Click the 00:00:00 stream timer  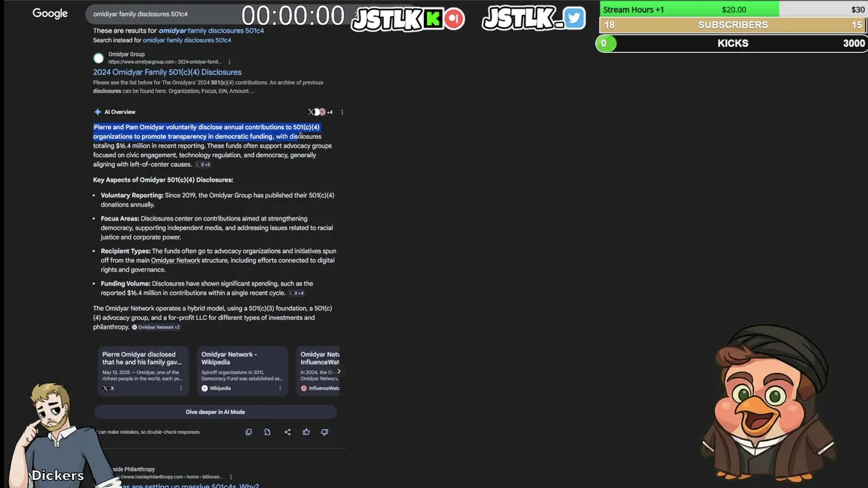293,16
